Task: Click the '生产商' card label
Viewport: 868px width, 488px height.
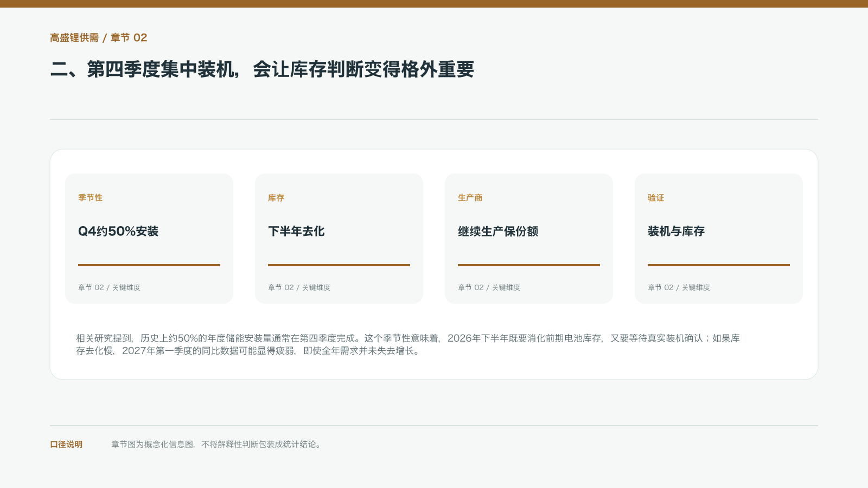Action: 470,198
